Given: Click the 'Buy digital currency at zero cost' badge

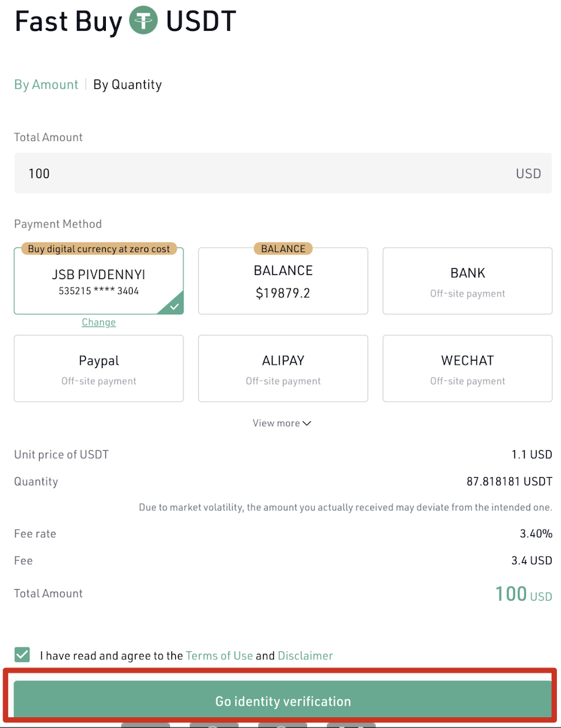Looking at the screenshot, I should 99,249.
